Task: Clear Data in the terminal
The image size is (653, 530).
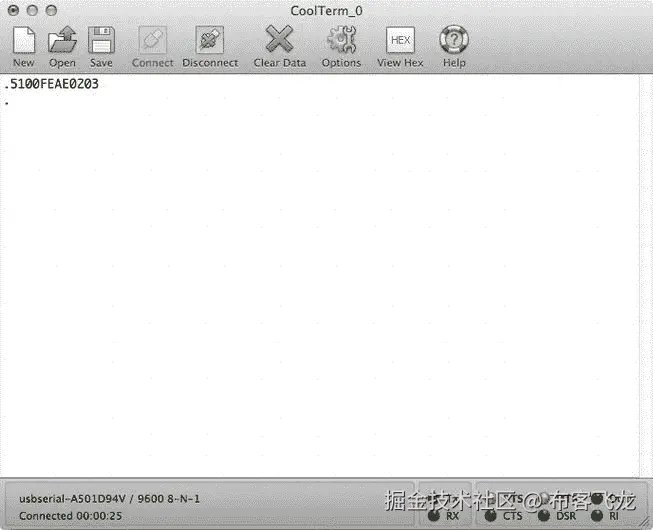Action: (279, 46)
